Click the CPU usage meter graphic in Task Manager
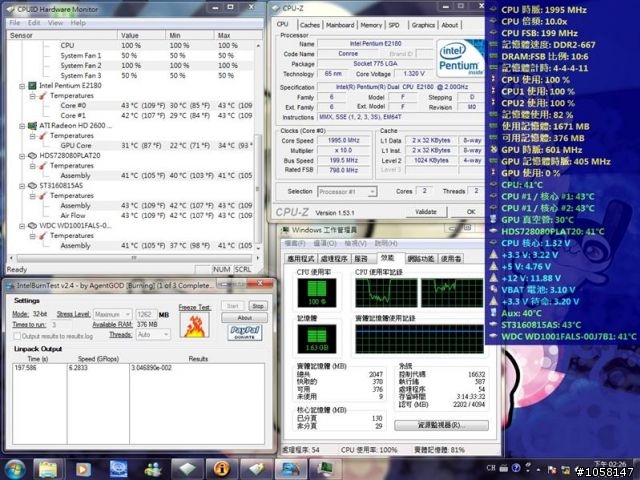This screenshot has width=640, height=480. 317,293
